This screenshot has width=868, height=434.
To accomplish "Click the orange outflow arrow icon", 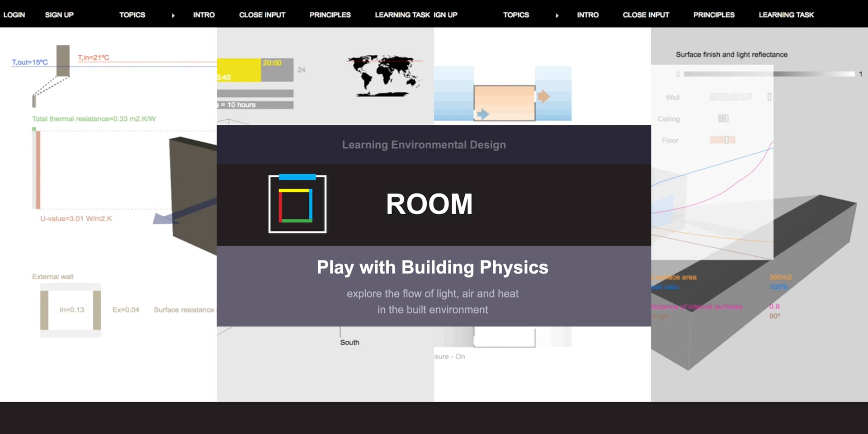I will click(543, 96).
